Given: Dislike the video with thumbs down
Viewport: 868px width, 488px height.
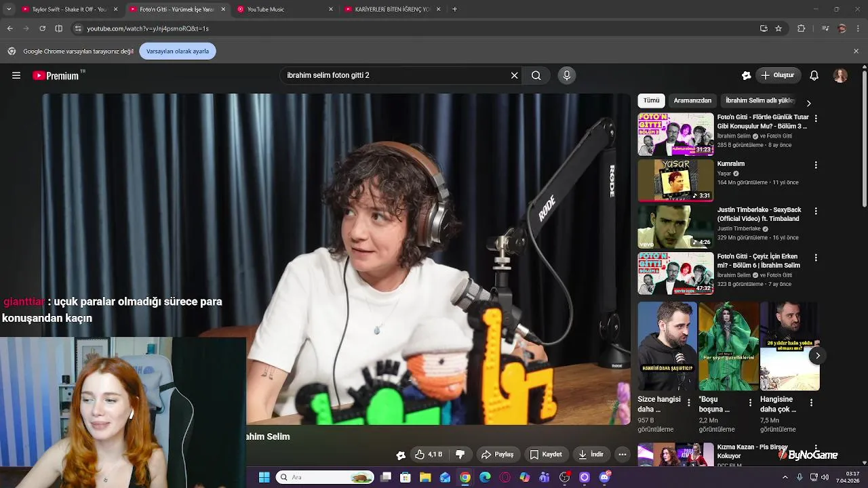Looking at the screenshot, I should (x=460, y=454).
